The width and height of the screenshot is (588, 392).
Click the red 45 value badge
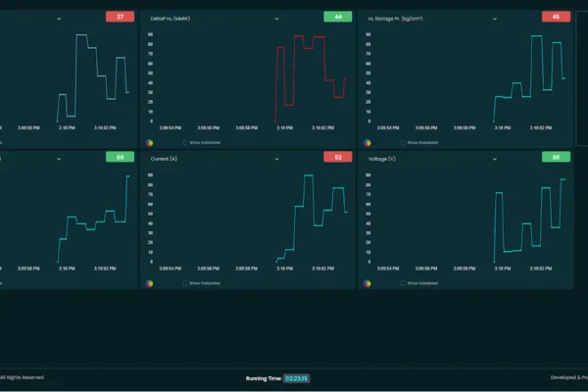[556, 17]
